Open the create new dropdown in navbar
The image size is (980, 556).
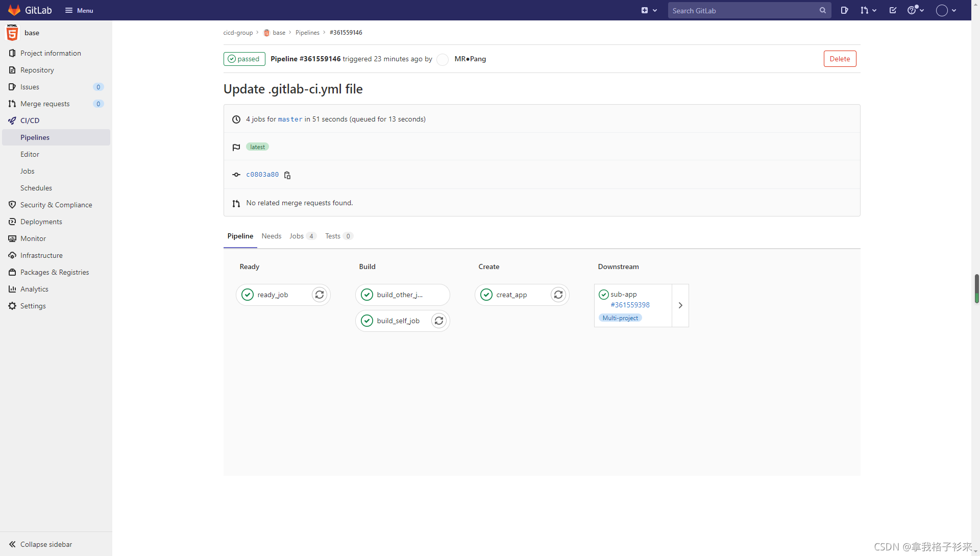click(x=649, y=10)
